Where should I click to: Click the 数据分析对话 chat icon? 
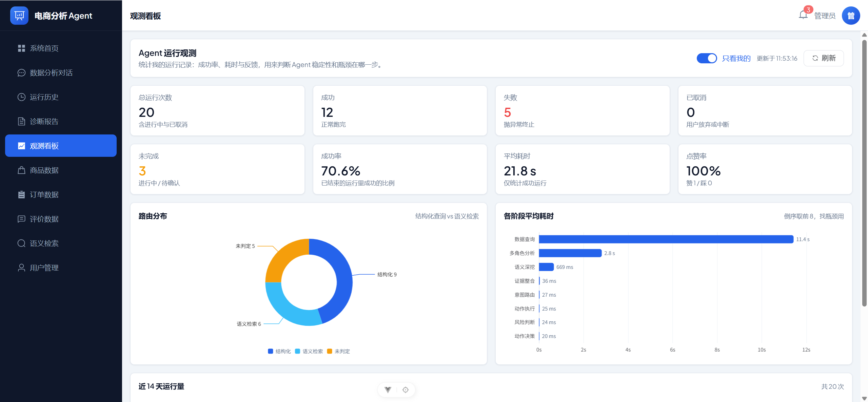tap(21, 73)
